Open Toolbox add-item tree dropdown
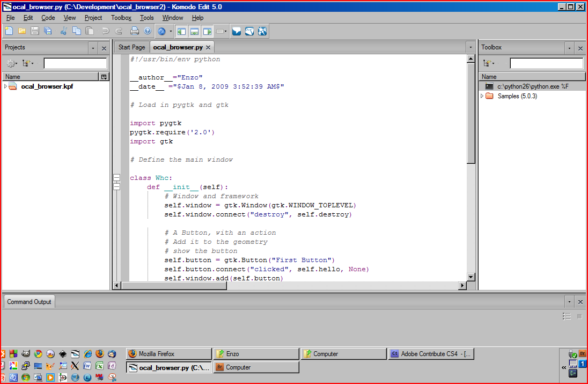The image size is (588, 384). click(489, 63)
